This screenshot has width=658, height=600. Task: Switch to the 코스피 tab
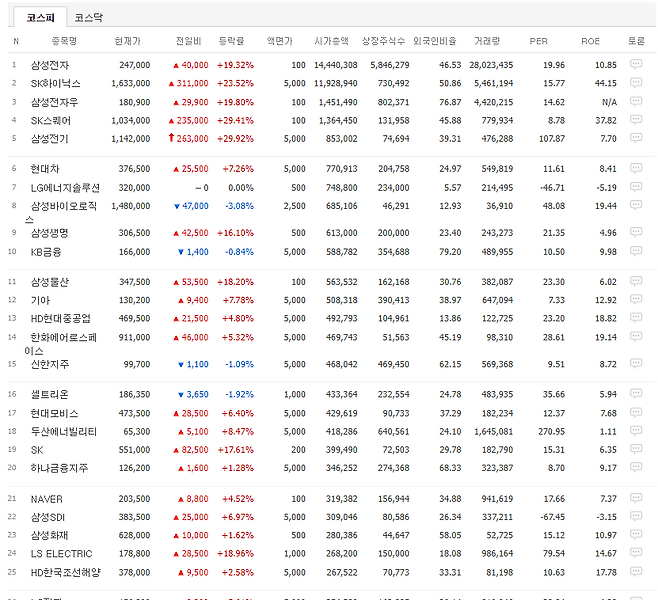click(x=41, y=17)
